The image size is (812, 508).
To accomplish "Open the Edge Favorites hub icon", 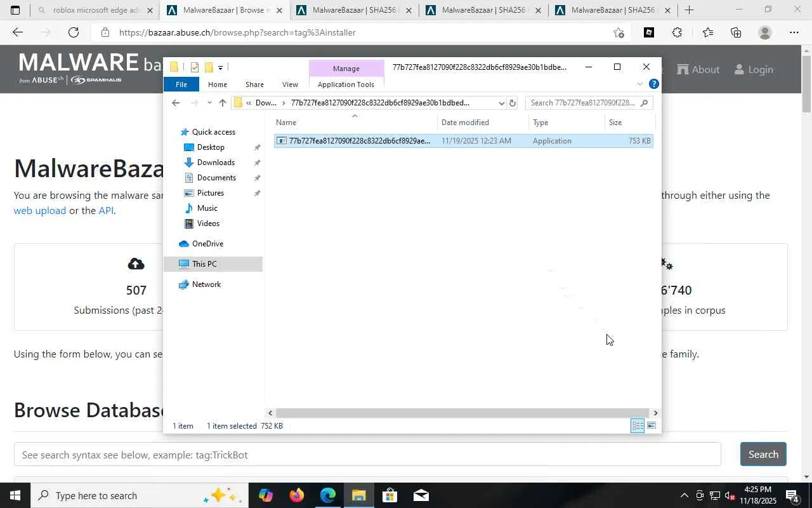I will coord(707,32).
